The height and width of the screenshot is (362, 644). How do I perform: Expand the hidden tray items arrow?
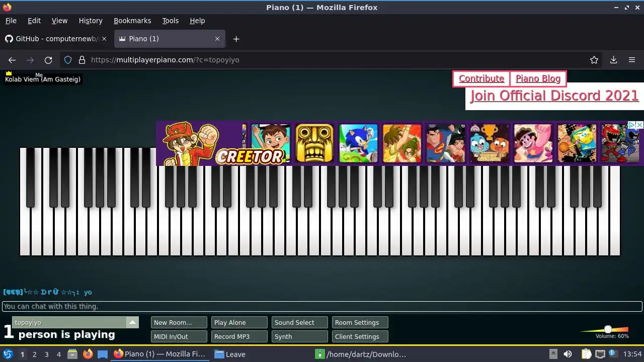(553, 354)
